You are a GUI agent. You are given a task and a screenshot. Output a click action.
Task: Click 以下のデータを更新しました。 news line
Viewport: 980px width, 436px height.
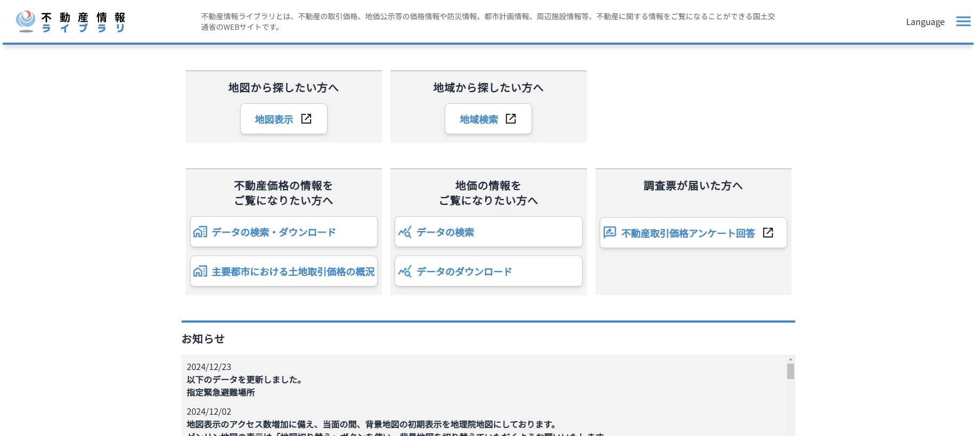(245, 380)
